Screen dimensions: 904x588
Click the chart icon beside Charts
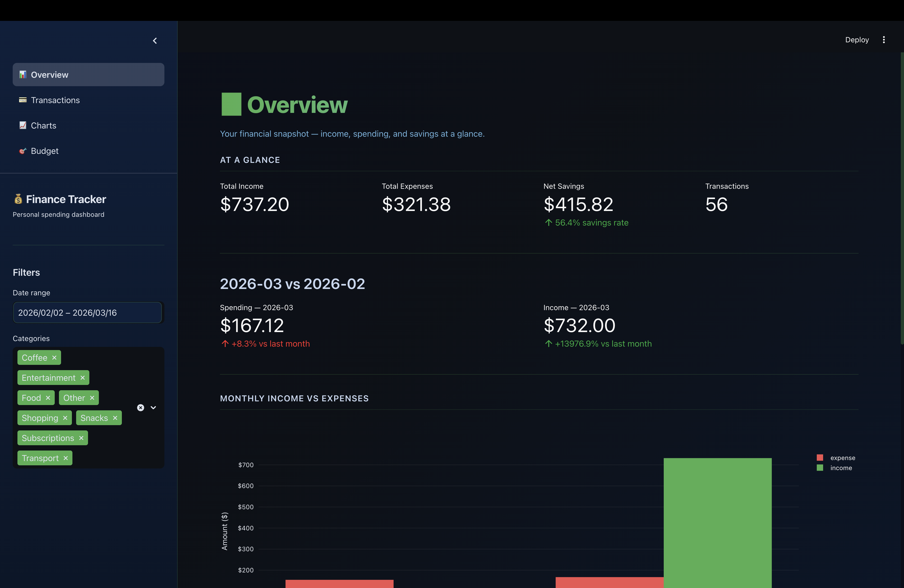click(22, 125)
